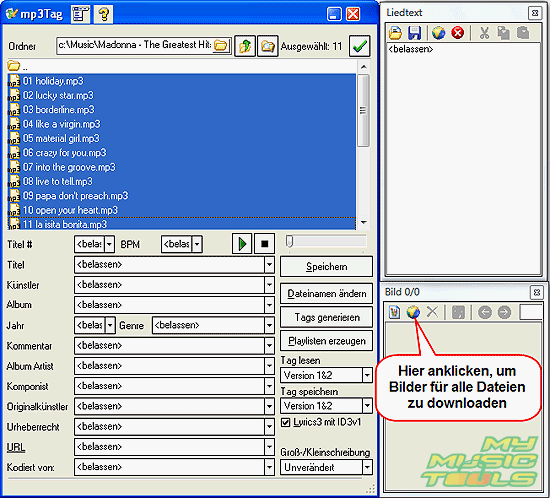This screenshot has width=550, height=498.
Task: Open Tag speichern version dropdown
Action: [367, 406]
